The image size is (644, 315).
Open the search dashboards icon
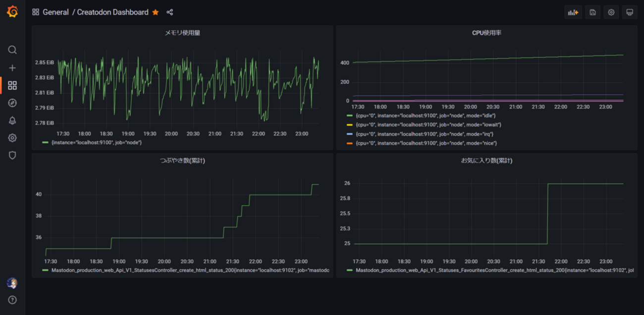point(12,50)
